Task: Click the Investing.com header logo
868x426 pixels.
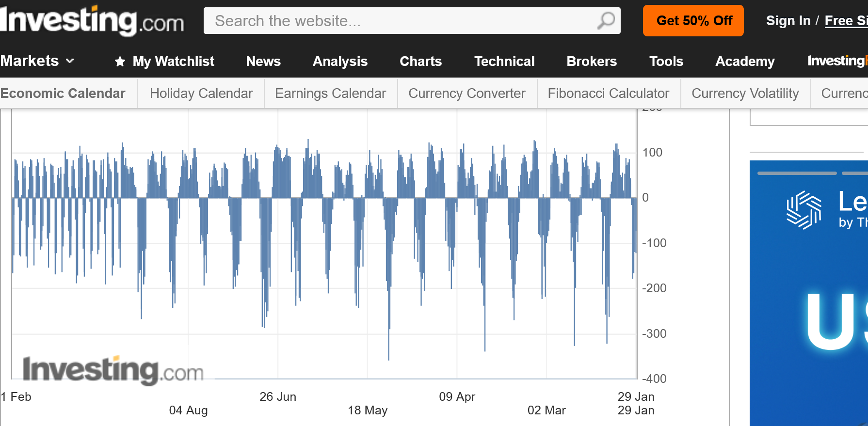Action: (92, 21)
